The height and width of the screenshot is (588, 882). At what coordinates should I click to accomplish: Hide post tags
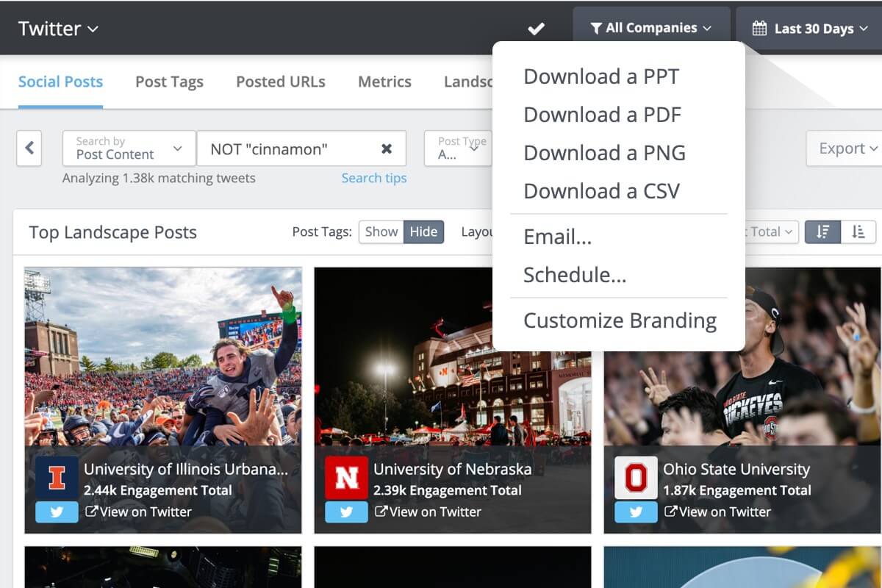click(423, 232)
